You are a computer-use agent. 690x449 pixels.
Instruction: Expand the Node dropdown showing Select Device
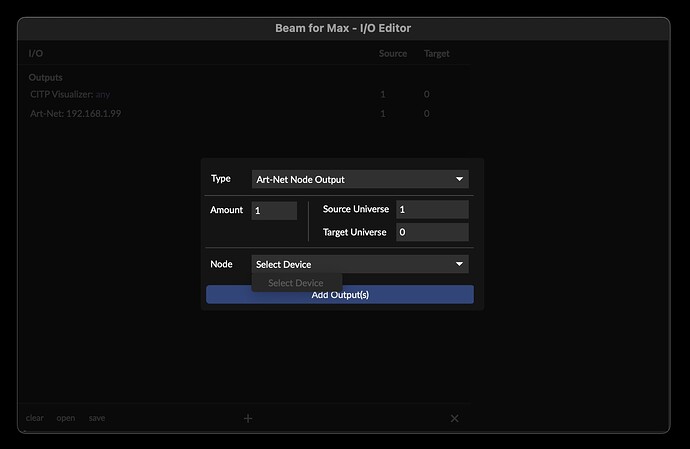click(x=360, y=264)
